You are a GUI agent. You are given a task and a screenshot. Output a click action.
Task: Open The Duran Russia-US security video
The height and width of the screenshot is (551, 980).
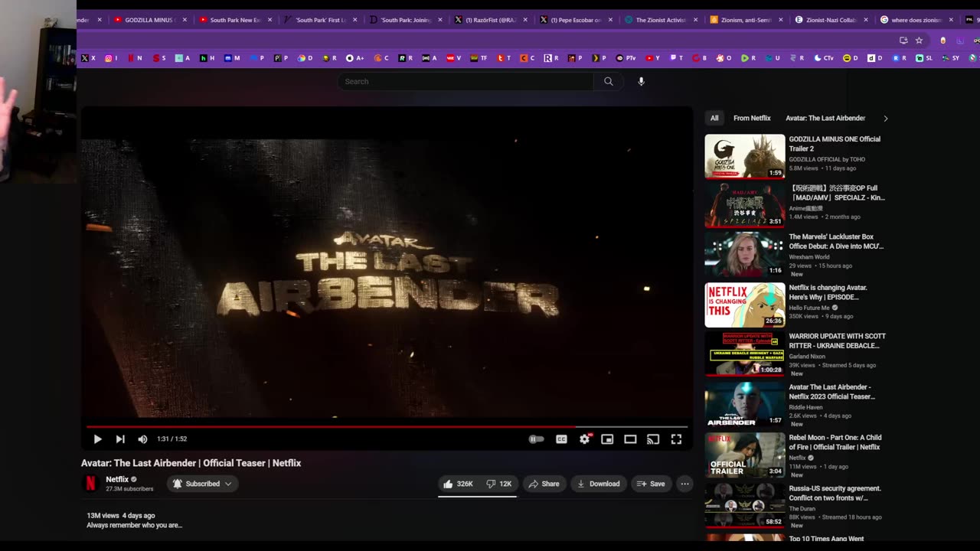tap(835, 493)
